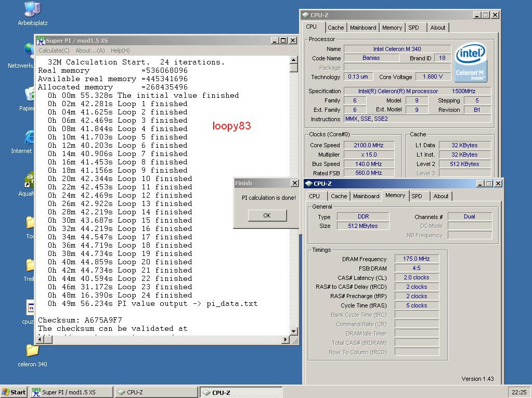Click the Cycle Time (tRAS) 5 clocks field
This screenshot has height=398, width=532.
click(x=417, y=305)
